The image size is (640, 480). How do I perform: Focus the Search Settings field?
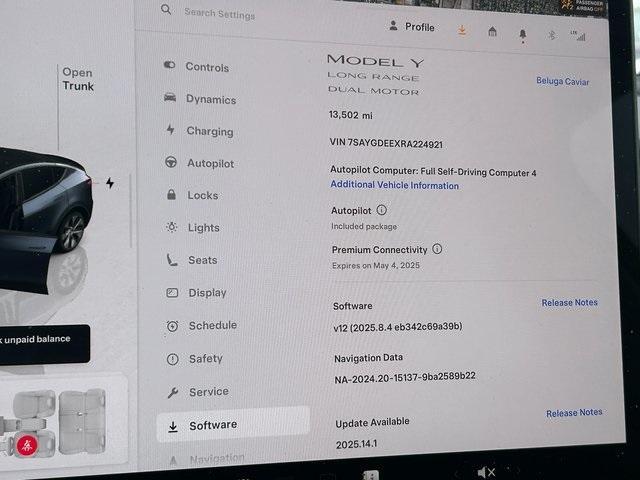click(x=220, y=13)
